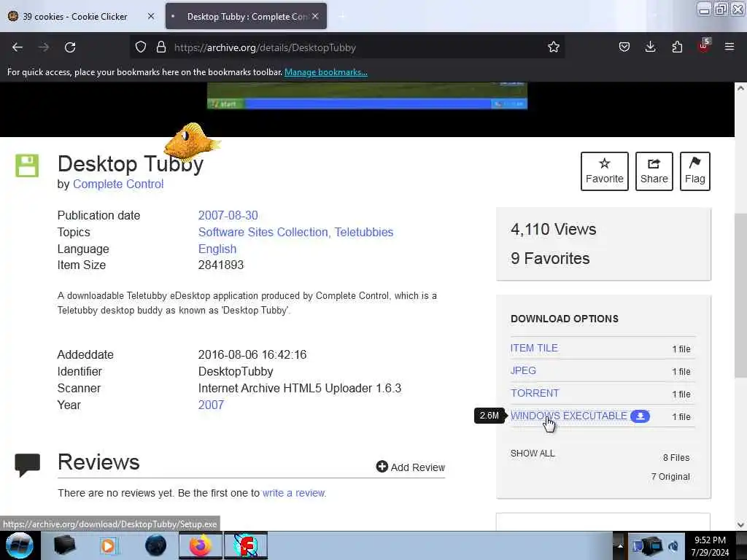The width and height of the screenshot is (747, 560).
Task: Open the Firefox hamburger menu
Action: [x=729, y=47]
